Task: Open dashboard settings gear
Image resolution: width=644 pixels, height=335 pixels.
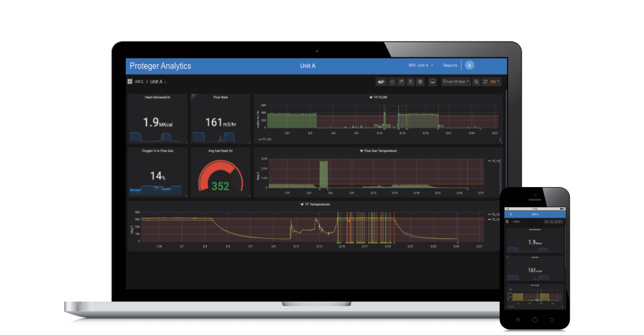Action: (420, 82)
